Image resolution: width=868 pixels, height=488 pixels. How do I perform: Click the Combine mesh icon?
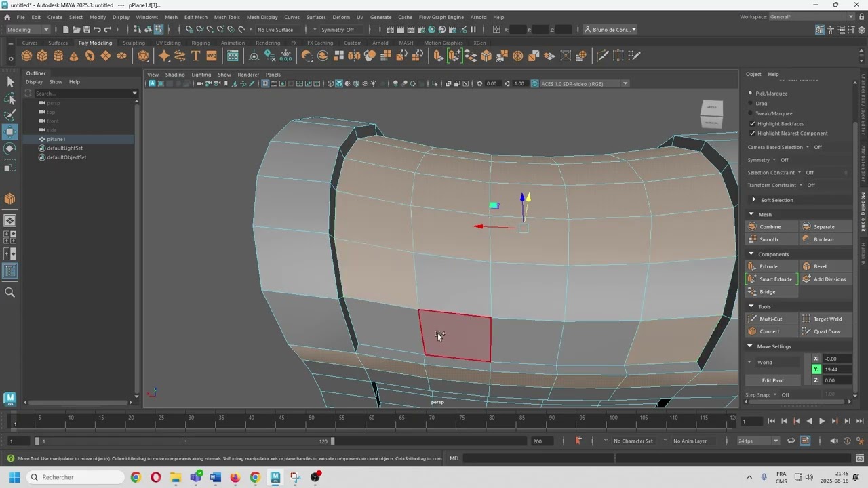[752, 227]
